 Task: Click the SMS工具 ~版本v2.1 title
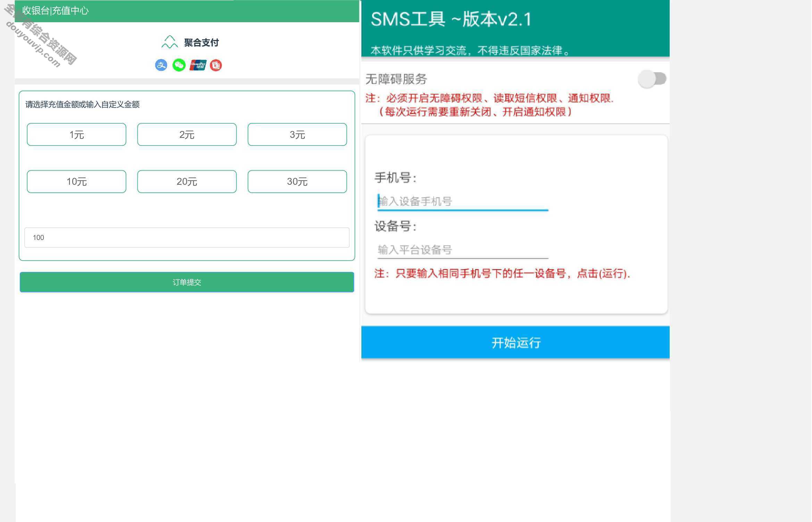point(451,19)
